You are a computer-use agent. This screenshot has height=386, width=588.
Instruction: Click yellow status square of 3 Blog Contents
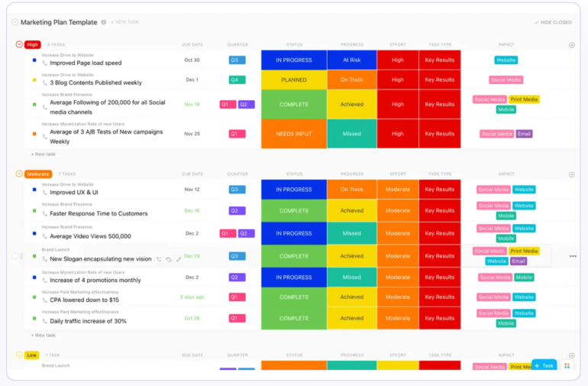point(34,80)
